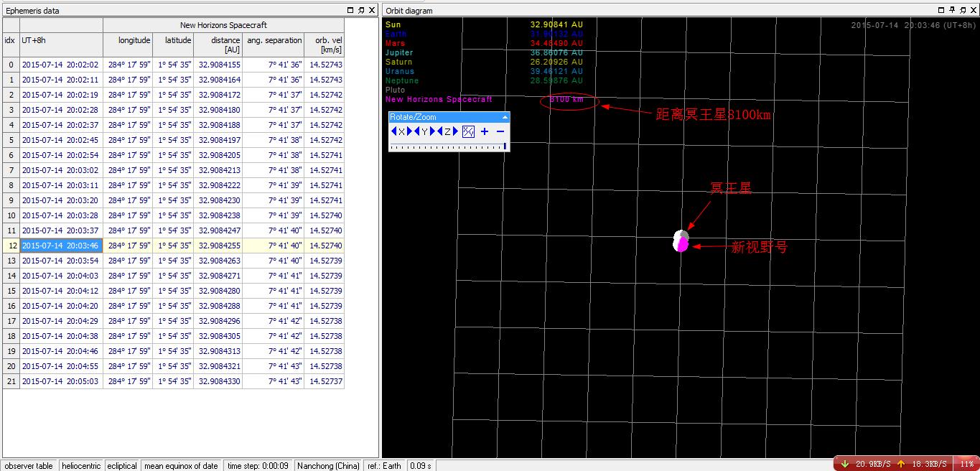This screenshot has height=471, width=980.
Task: Click the network monitor '11%' indicator
Action: 967,464
